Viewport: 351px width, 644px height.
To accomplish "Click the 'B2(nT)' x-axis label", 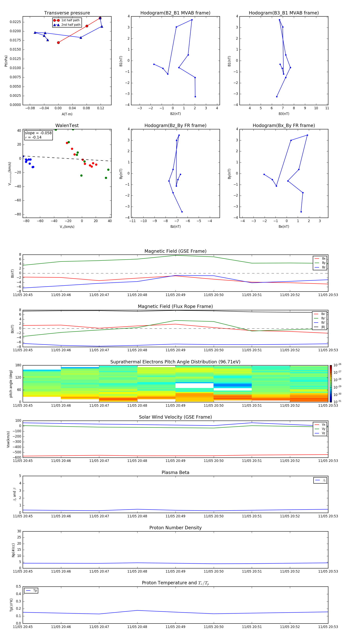I will click(175, 114).
